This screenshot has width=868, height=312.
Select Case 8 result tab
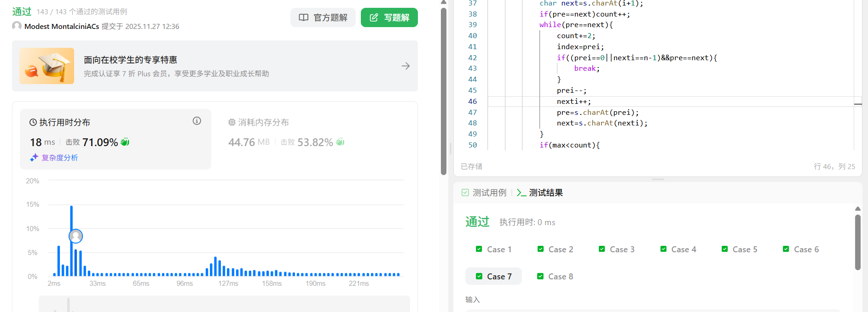pos(556,276)
